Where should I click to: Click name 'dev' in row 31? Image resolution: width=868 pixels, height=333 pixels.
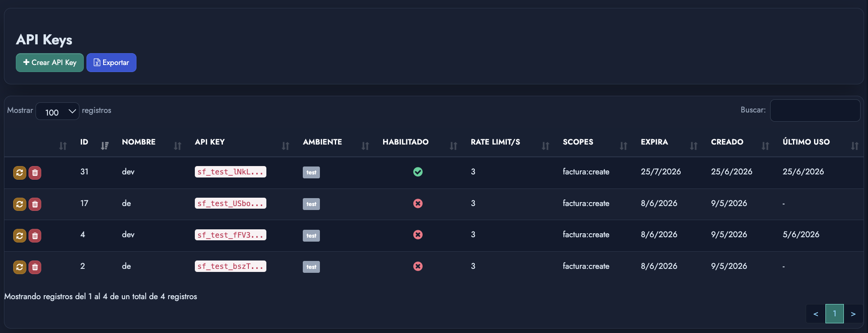[x=128, y=172]
